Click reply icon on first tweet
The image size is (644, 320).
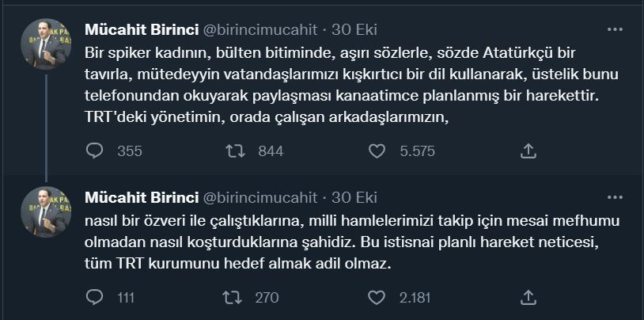93,150
